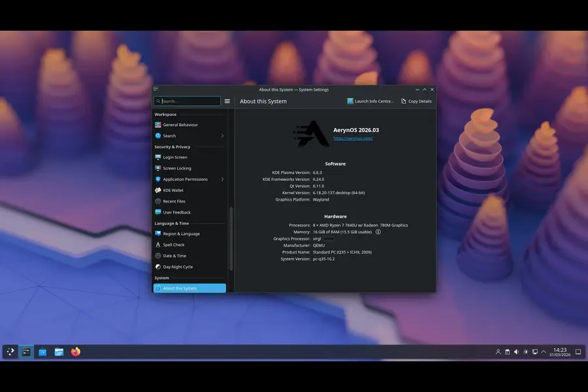
Task: Open the Dolphin file manager from the taskbar
Action: tap(58, 351)
